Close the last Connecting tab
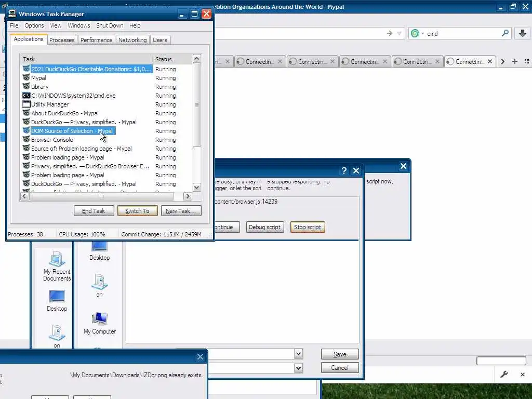Screen dimensions: 532x399 (490, 61)
